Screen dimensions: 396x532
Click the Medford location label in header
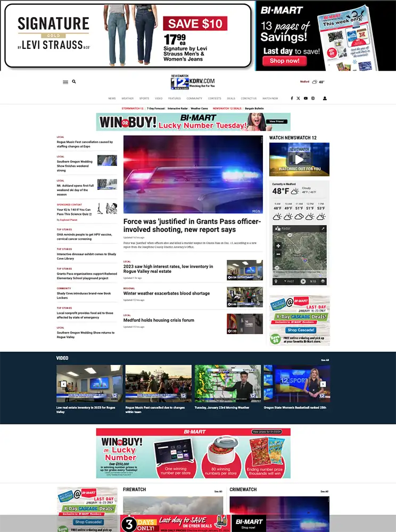click(x=305, y=82)
